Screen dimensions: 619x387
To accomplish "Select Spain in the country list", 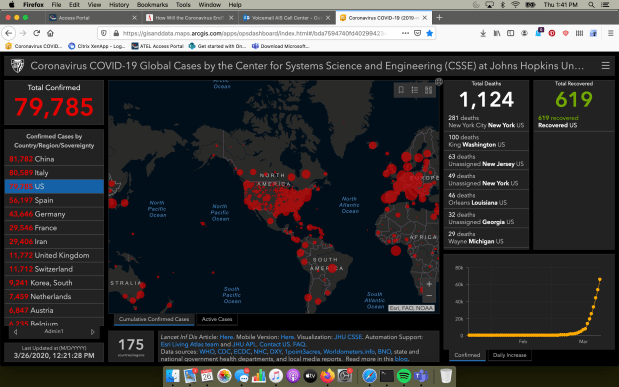I will tap(54, 200).
